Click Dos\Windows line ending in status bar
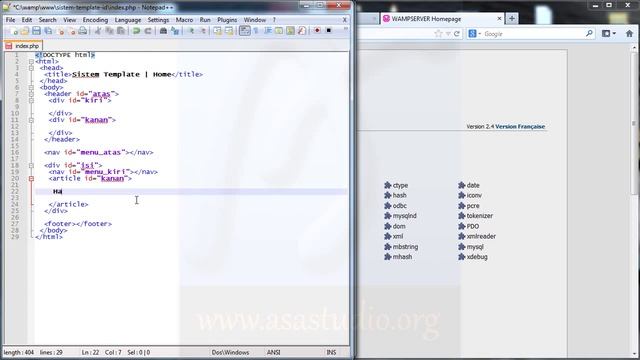This screenshot has width=640, height=360. click(230, 352)
